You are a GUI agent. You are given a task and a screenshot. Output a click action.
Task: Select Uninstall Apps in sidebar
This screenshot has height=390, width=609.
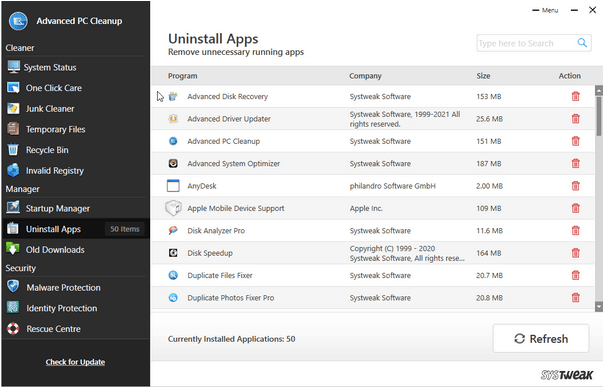pos(75,229)
